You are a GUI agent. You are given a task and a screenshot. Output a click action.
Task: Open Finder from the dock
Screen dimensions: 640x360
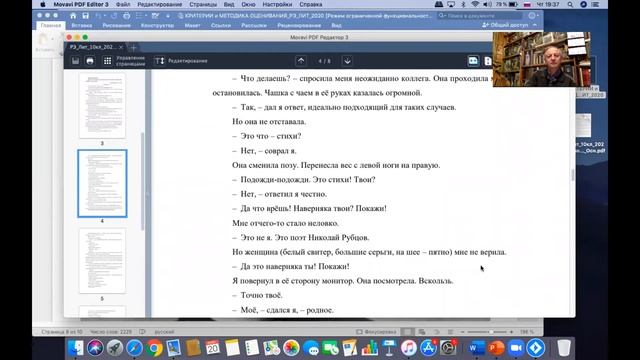coord(76,348)
